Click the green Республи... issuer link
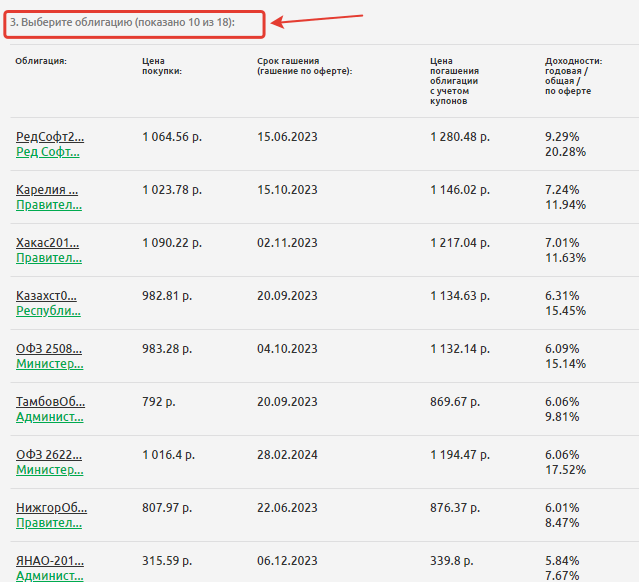 (49, 311)
